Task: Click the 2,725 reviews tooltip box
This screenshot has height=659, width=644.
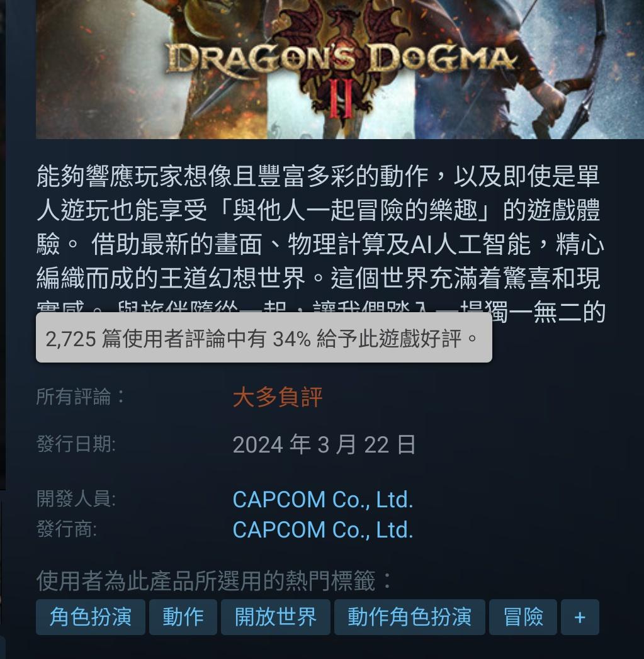Action: [x=264, y=337]
